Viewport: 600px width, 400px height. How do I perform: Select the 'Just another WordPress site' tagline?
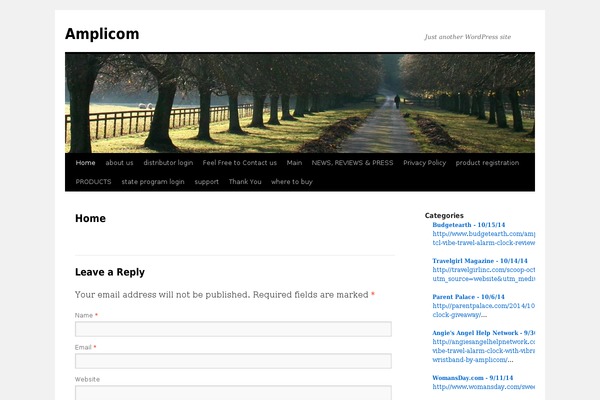coord(468,37)
